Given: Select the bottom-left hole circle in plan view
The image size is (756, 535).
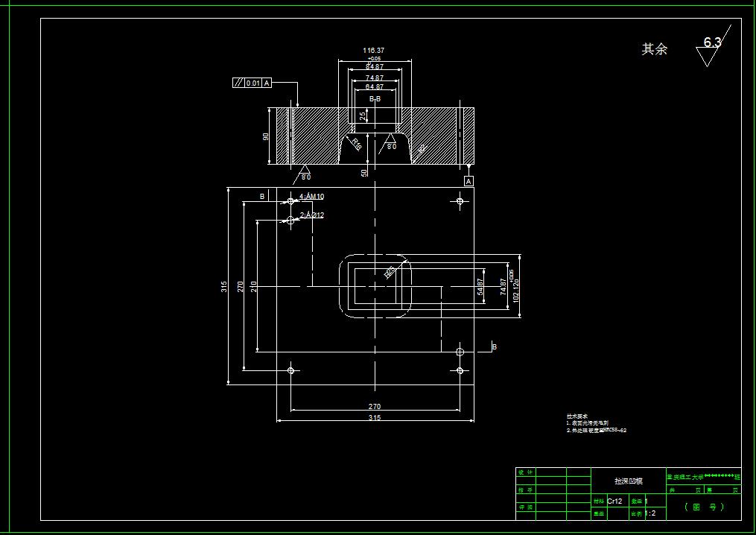Looking at the screenshot, I should tap(290, 370).
